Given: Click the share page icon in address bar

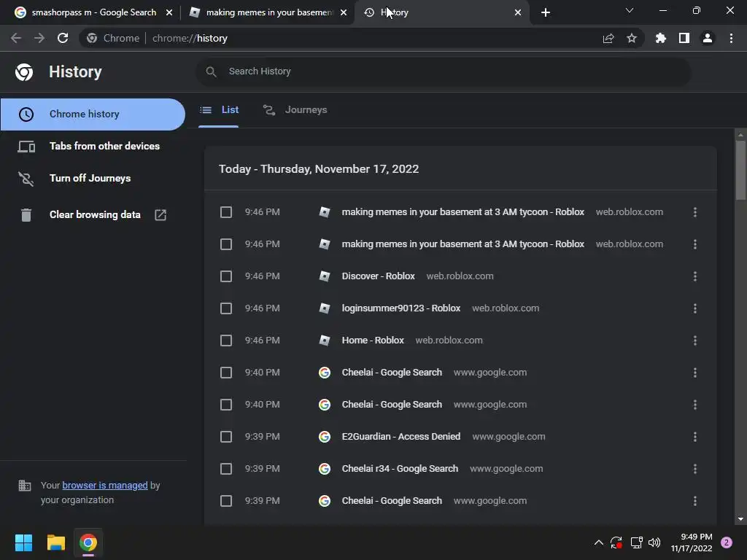Looking at the screenshot, I should [x=608, y=38].
